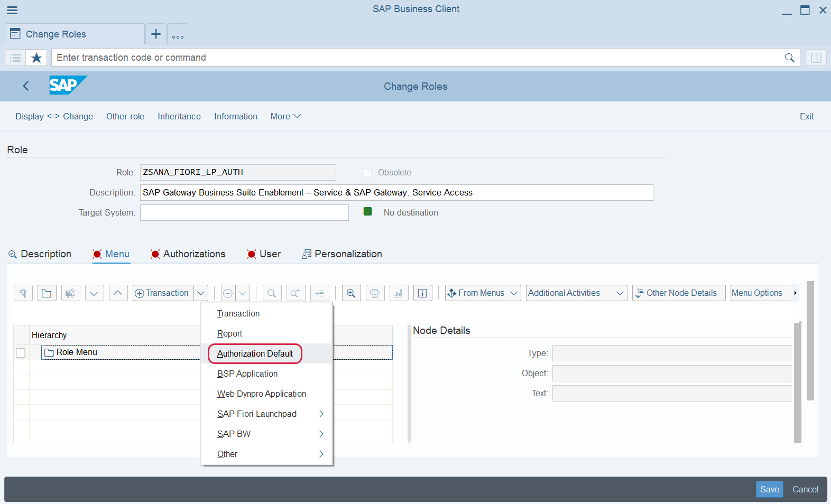Open the From Menus dropdown
831x504 pixels.
coord(483,293)
